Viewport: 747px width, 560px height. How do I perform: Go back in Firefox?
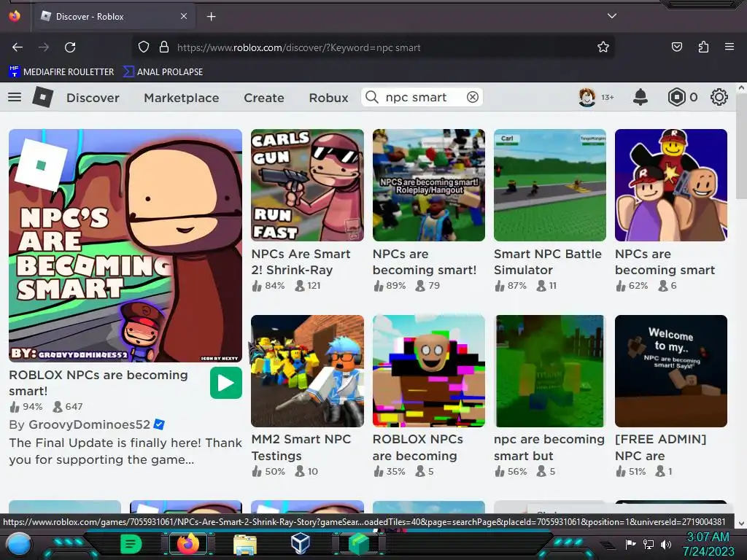[18, 47]
